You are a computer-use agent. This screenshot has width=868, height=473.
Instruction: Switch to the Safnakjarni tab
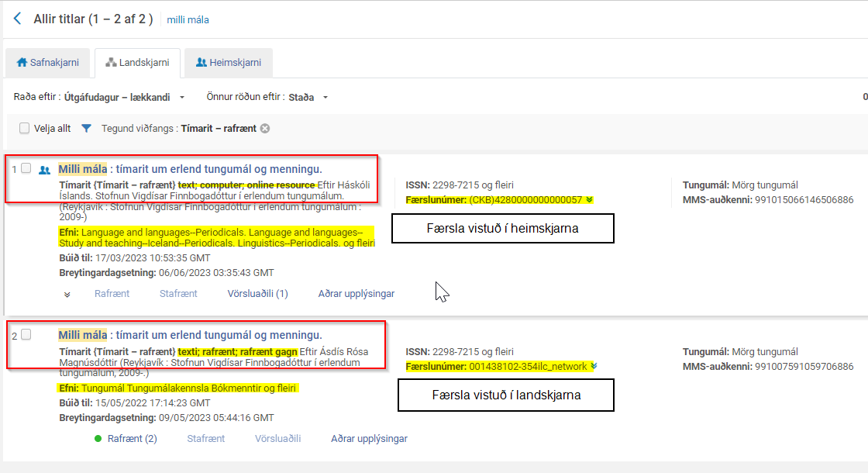point(47,63)
